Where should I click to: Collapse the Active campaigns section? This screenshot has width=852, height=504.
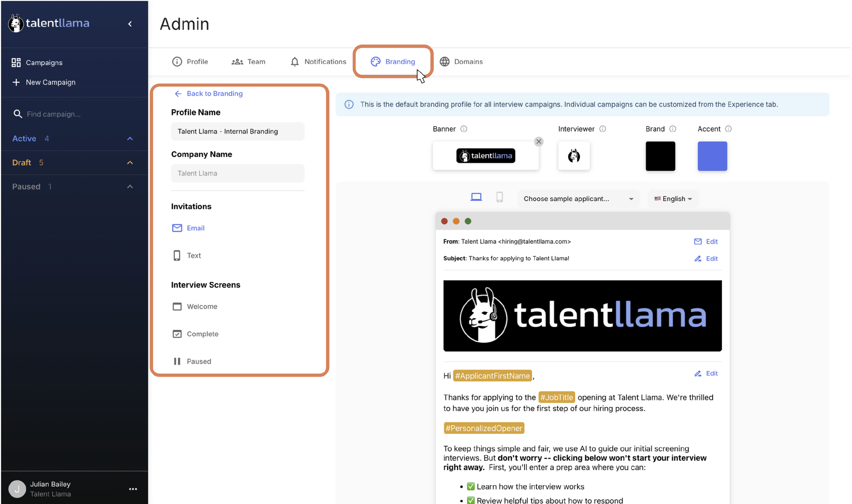[130, 139]
